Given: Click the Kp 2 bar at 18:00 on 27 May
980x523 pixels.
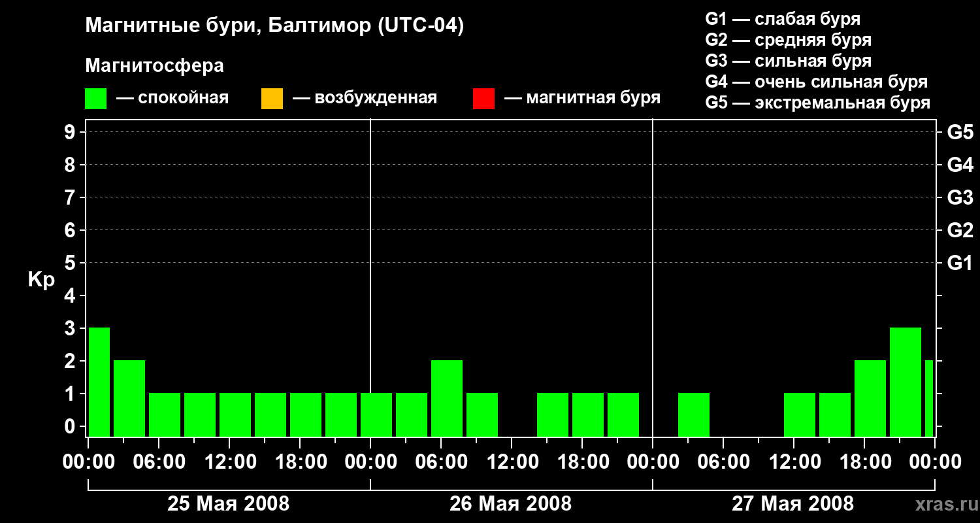Looking at the screenshot, I should click(870, 398).
